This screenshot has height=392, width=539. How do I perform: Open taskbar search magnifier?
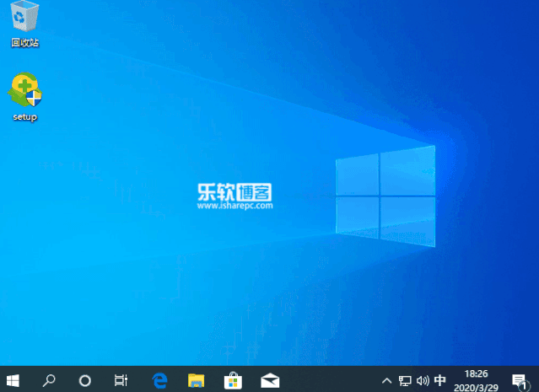(x=49, y=380)
